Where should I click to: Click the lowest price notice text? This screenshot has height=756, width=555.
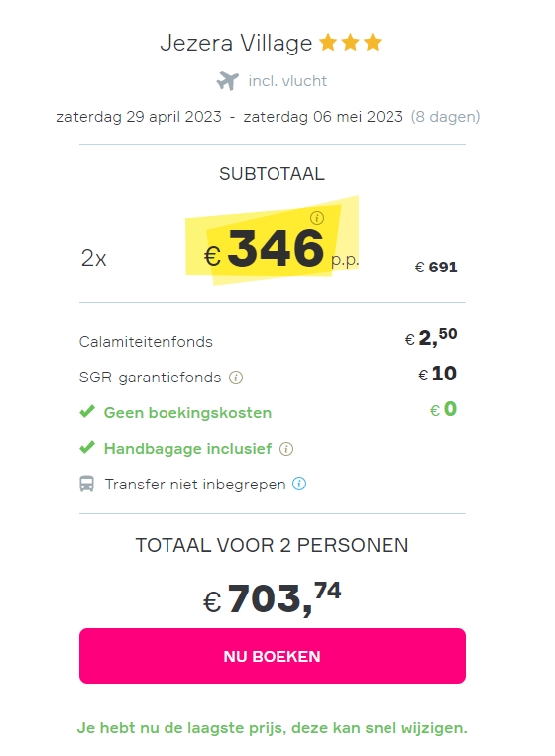pyautogui.click(x=273, y=728)
